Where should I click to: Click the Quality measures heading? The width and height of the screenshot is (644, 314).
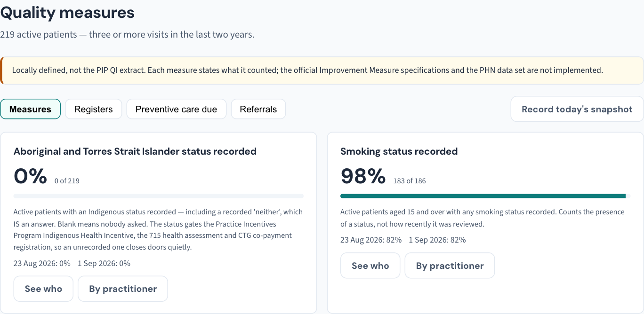point(67,12)
